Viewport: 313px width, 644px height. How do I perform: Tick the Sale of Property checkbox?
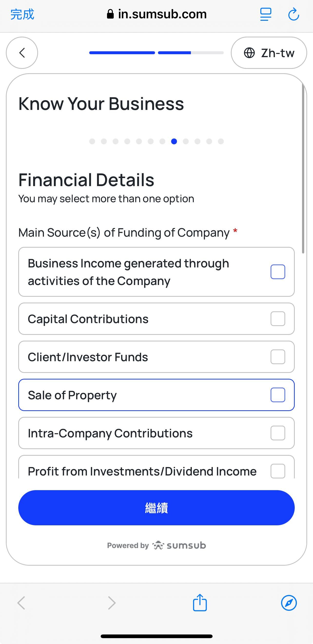tap(278, 395)
